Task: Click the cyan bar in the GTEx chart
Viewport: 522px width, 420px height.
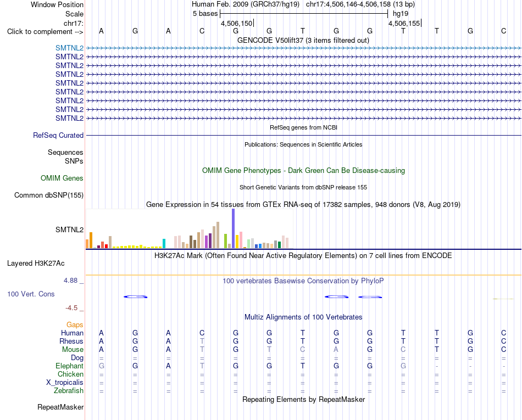Action: tap(164, 243)
